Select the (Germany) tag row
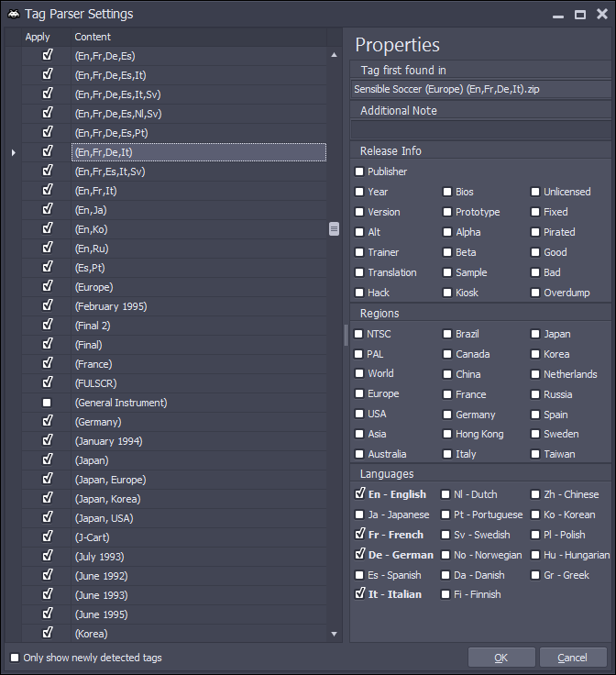This screenshot has width=616, height=675. pos(199,422)
